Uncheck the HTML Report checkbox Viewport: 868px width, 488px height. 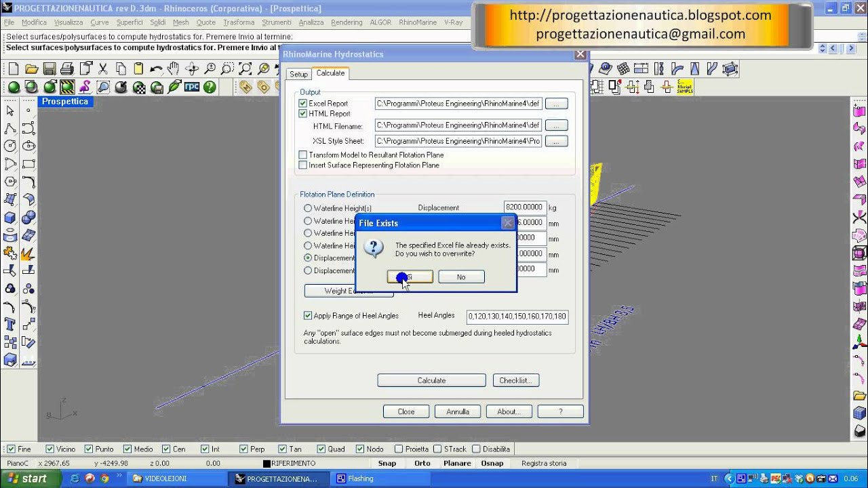302,114
